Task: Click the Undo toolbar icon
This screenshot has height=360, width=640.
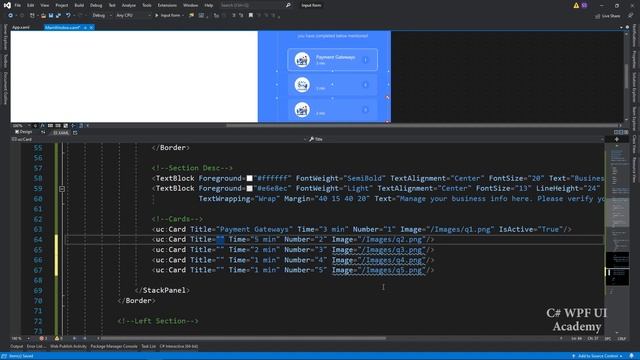Action: 68,16
